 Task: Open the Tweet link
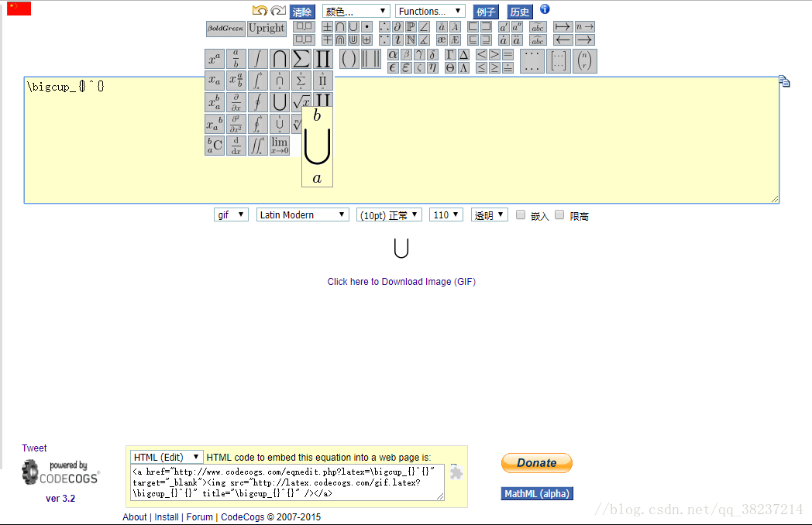pos(34,448)
